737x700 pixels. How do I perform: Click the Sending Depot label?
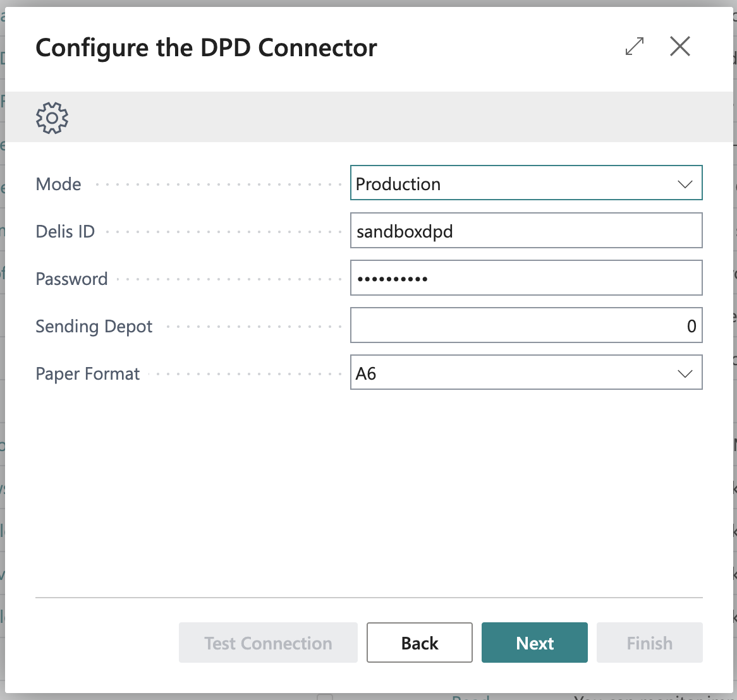pyautogui.click(x=94, y=326)
